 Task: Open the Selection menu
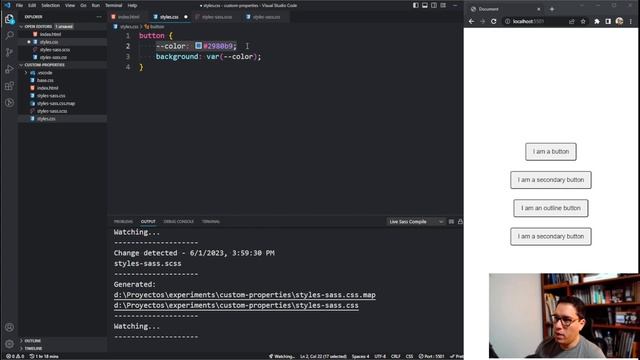pos(50,5)
